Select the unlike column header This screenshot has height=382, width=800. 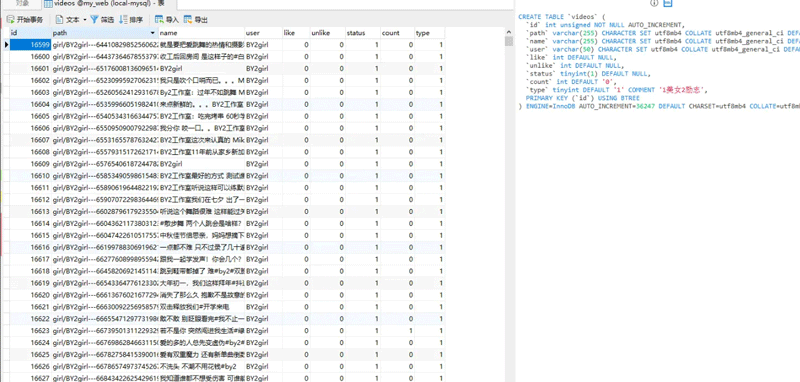[x=327, y=33]
